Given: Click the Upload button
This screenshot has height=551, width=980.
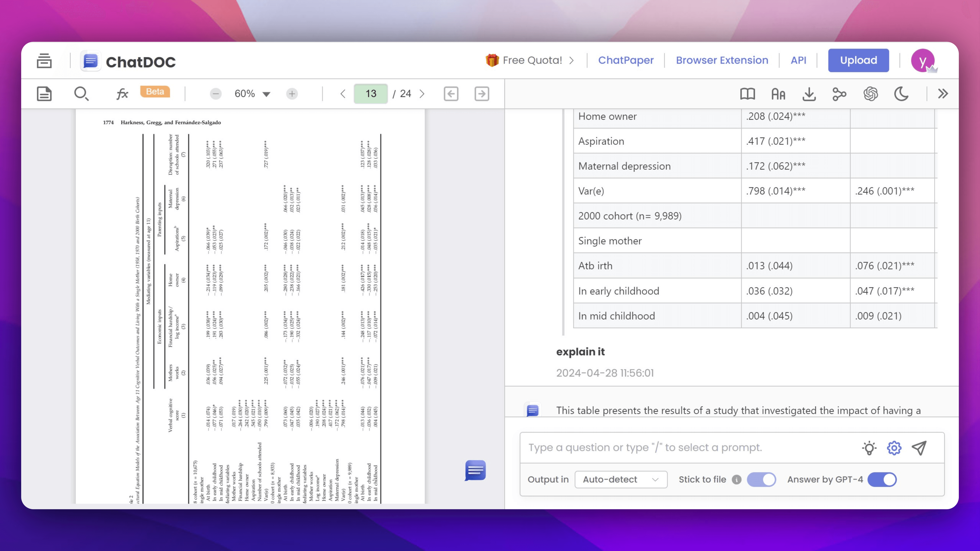Looking at the screenshot, I should [x=858, y=60].
